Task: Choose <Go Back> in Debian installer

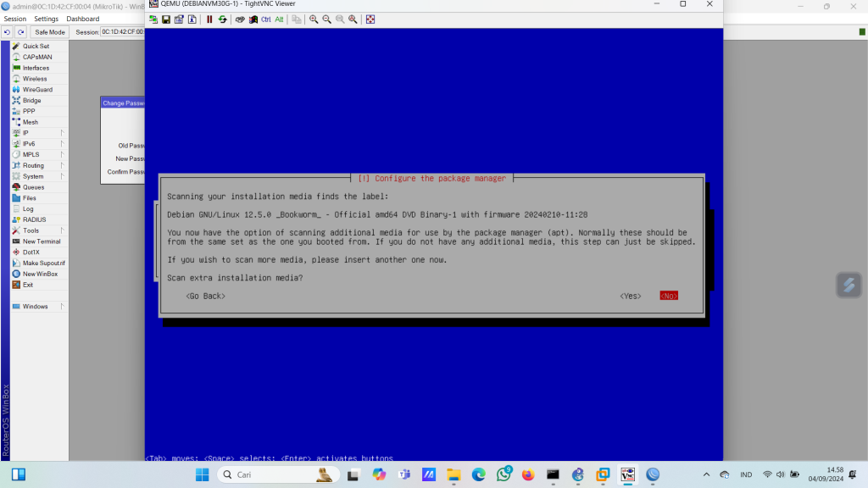Action: coord(205,296)
